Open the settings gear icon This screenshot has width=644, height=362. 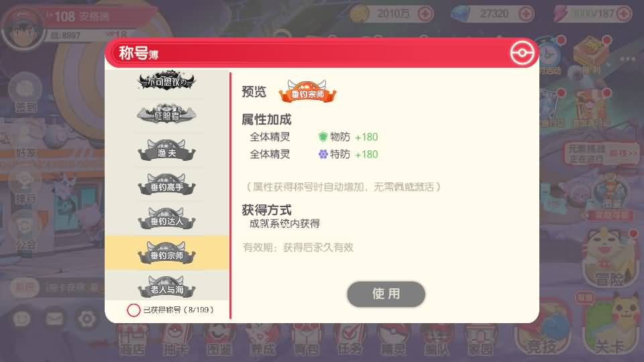tap(87, 318)
